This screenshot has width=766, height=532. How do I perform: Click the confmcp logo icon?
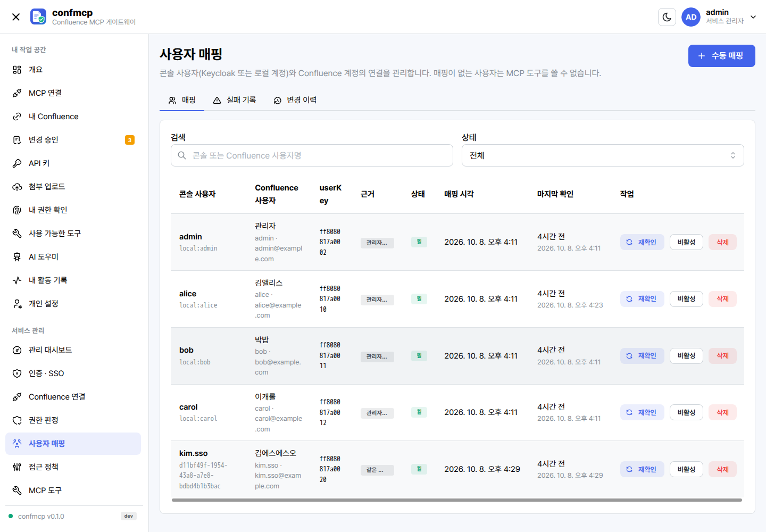pos(38,16)
